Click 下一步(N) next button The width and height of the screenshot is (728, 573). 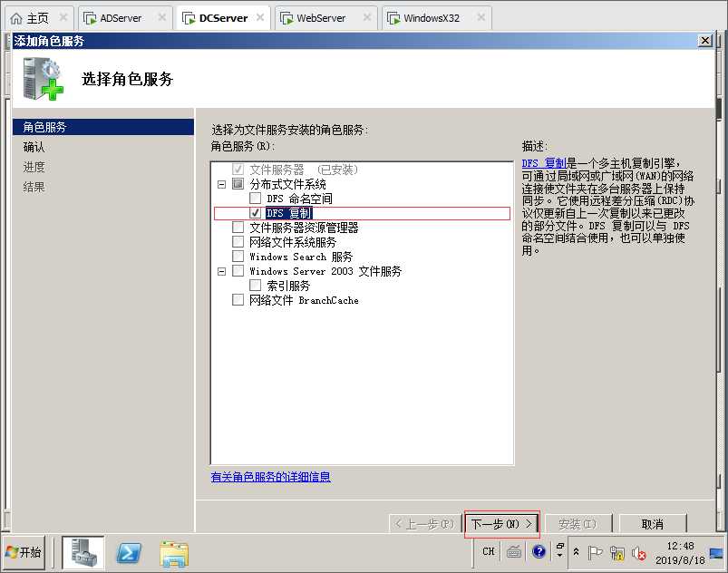(x=502, y=524)
